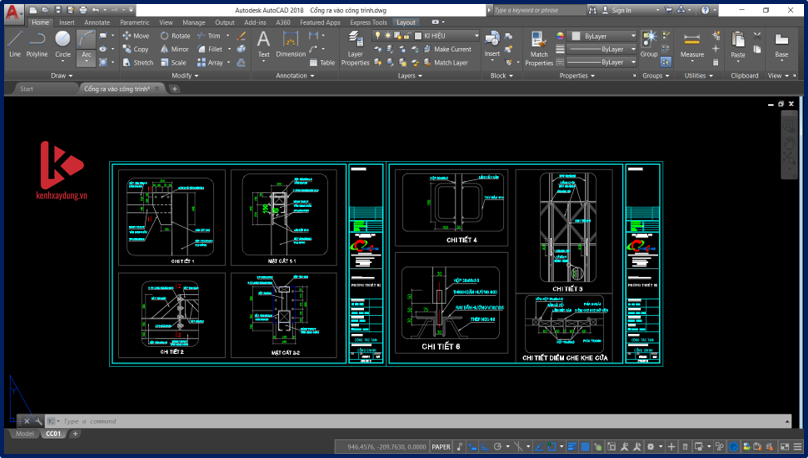Screen dimensions: 808x458
Task: Expand the Draw panel flyout
Action: (x=62, y=76)
